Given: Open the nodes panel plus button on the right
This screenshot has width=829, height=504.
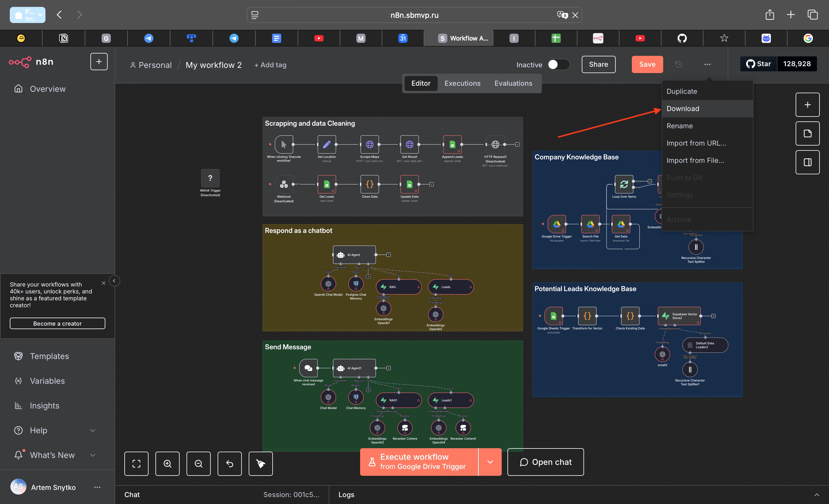Looking at the screenshot, I should tap(807, 105).
